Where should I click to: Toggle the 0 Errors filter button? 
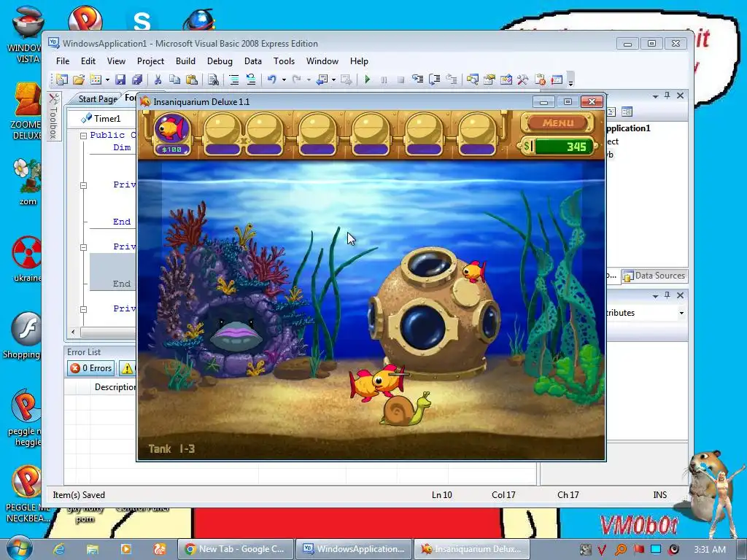[x=91, y=368]
